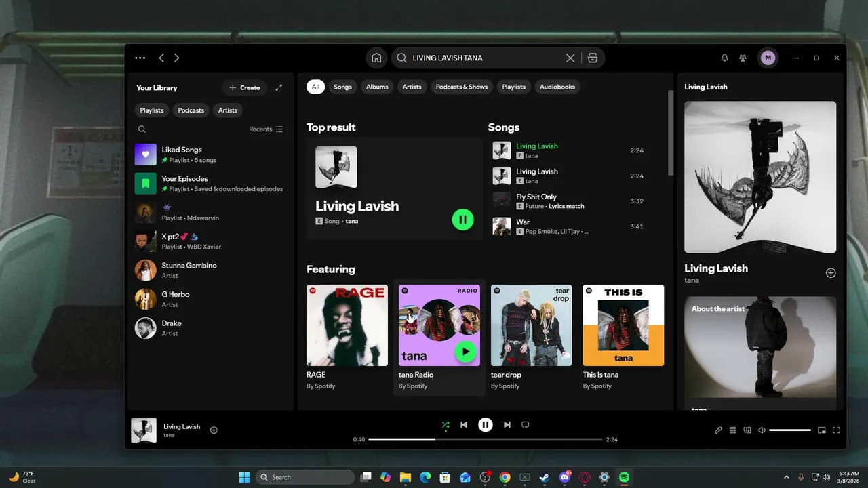Open Windows Start from the taskbar

point(244,477)
